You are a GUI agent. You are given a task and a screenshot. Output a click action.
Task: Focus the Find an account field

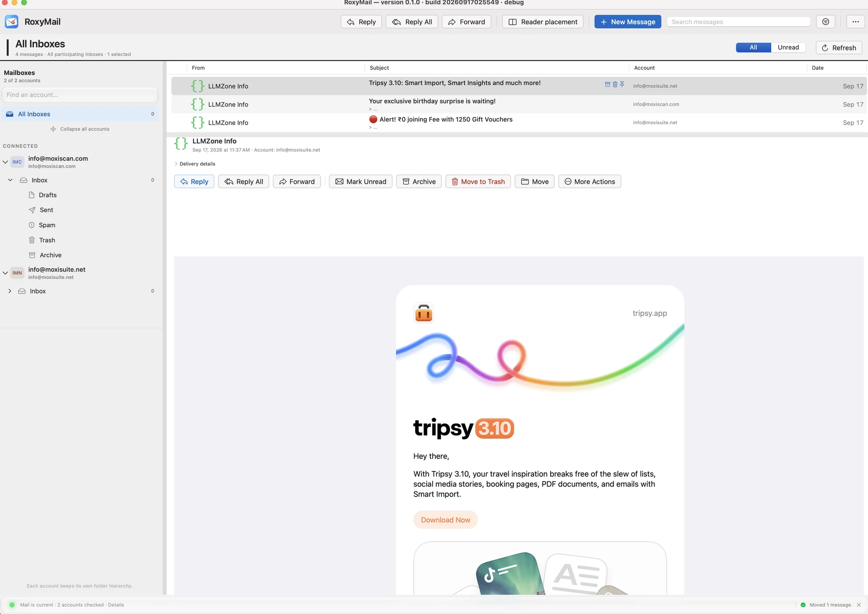[80, 95]
